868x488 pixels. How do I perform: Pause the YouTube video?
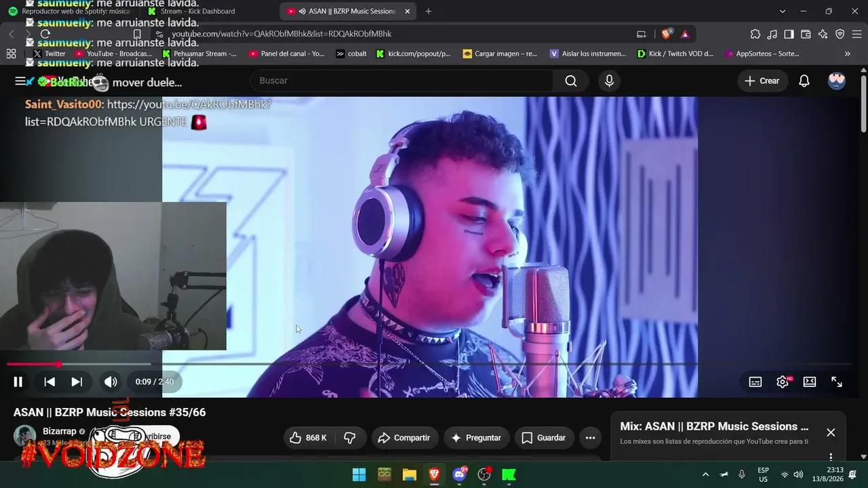coord(18,382)
